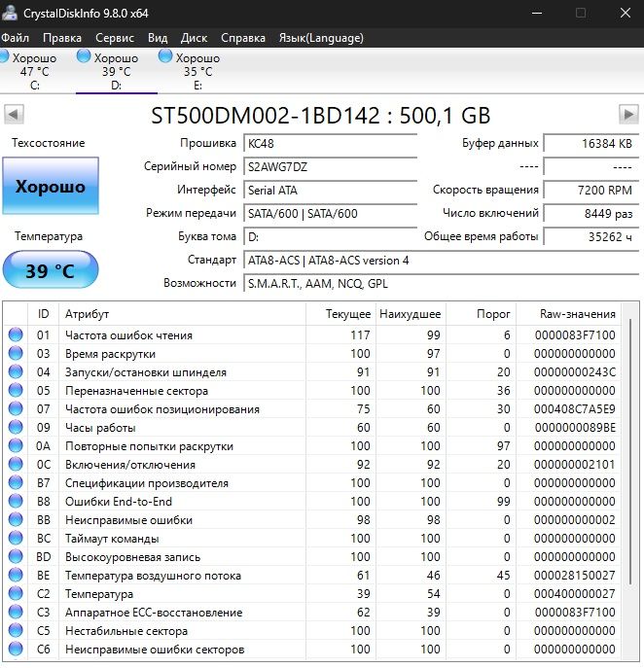Click status orb for Часы работы row
The height and width of the screenshot is (668, 644).
click(16, 427)
